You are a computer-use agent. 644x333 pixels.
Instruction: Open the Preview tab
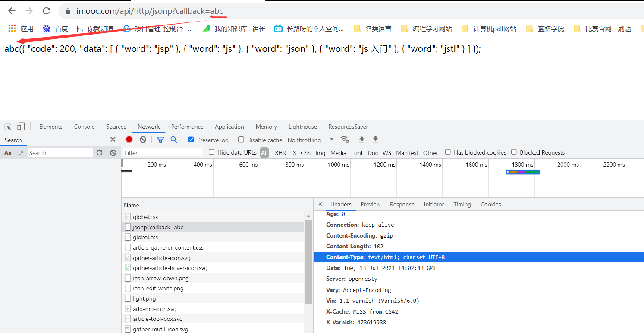[371, 204]
